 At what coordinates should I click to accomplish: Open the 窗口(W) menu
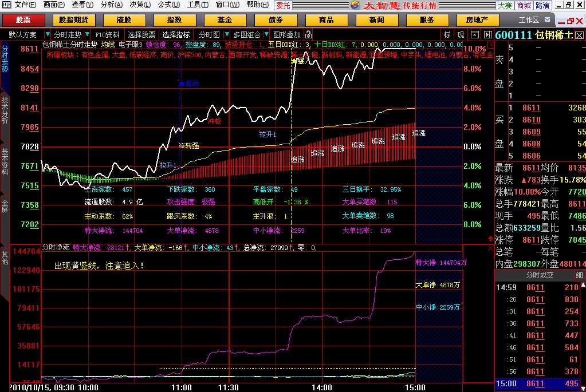click(227, 5)
